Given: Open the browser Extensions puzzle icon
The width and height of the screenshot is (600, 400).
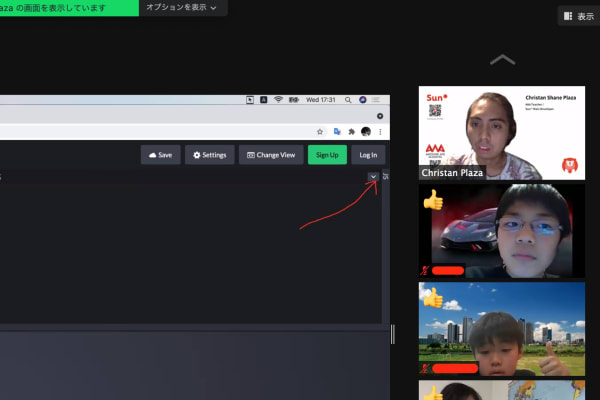Looking at the screenshot, I should point(351,131).
